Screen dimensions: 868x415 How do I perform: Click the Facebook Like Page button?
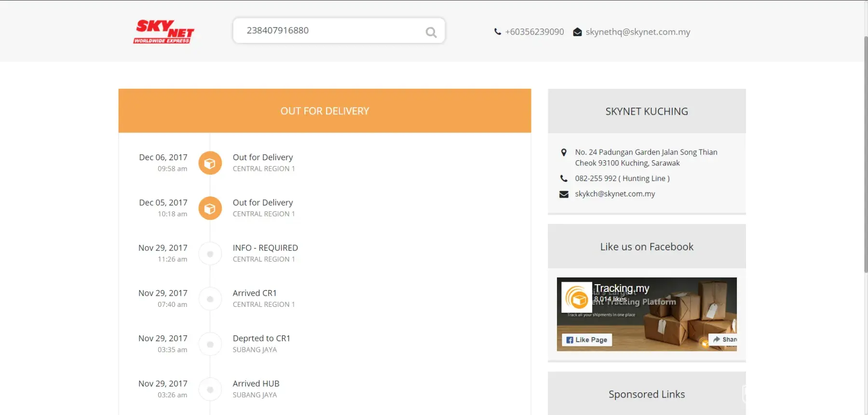click(x=587, y=340)
